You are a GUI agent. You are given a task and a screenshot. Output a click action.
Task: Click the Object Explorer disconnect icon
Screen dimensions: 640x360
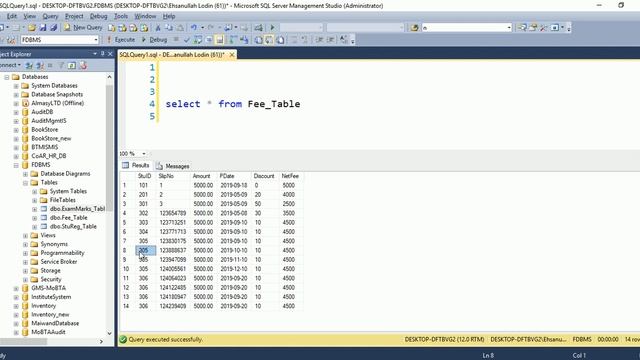[40, 65]
